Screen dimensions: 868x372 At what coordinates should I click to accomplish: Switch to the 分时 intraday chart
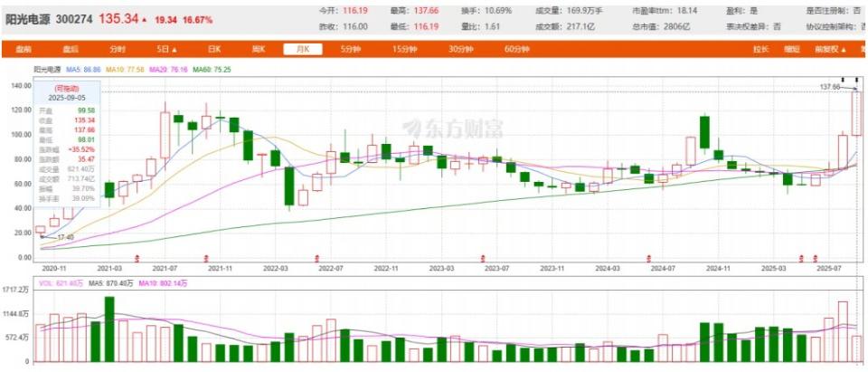118,50
